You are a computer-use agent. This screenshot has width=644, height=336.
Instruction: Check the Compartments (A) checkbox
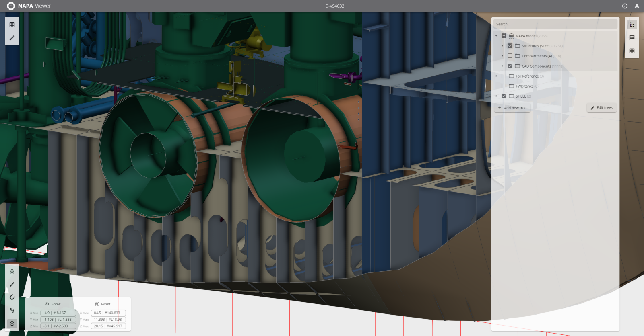510,56
